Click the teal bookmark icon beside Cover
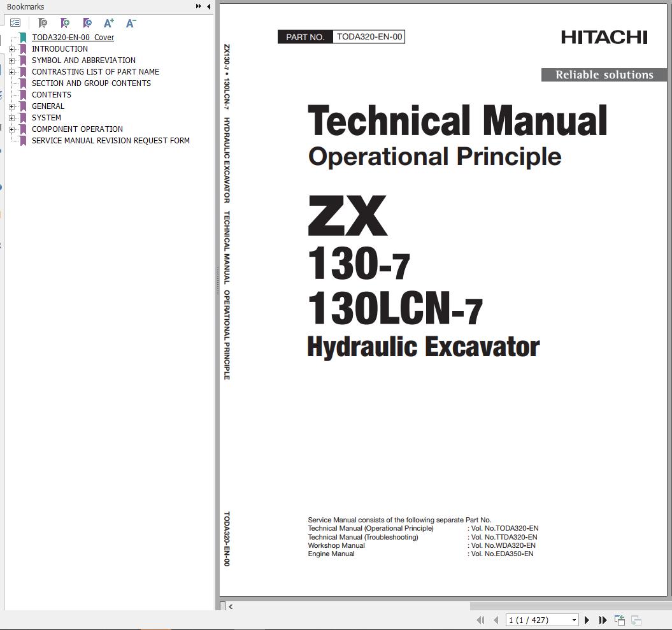The height and width of the screenshot is (630, 672). 23,38
